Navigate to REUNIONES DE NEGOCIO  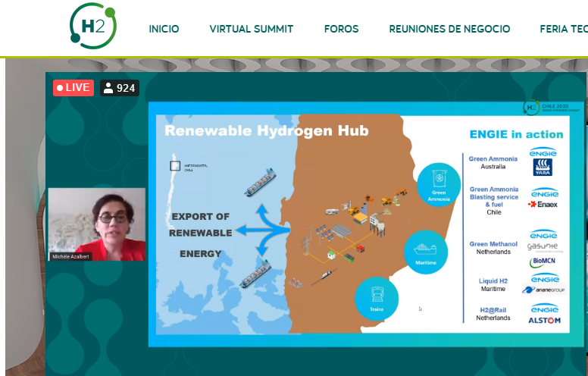click(x=449, y=29)
